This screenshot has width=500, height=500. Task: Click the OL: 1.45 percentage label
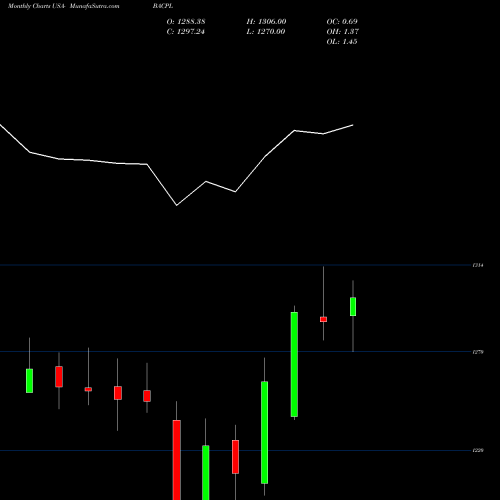tap(342, 42)
